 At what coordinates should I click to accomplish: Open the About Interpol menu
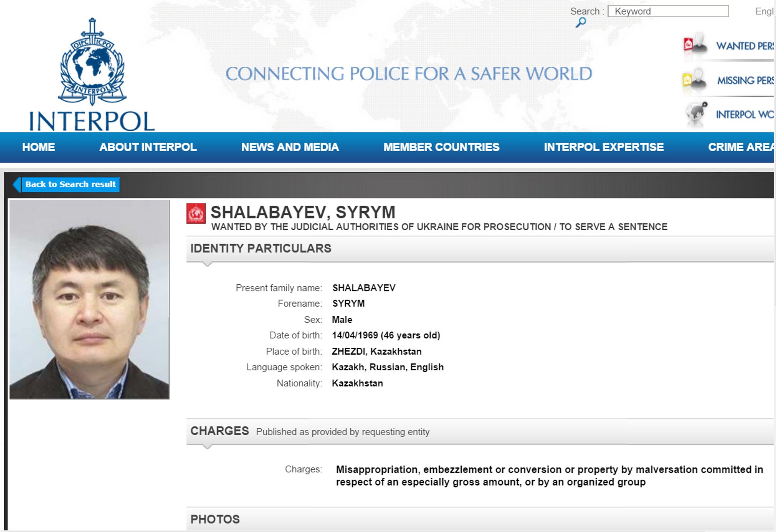pos(148,147)
